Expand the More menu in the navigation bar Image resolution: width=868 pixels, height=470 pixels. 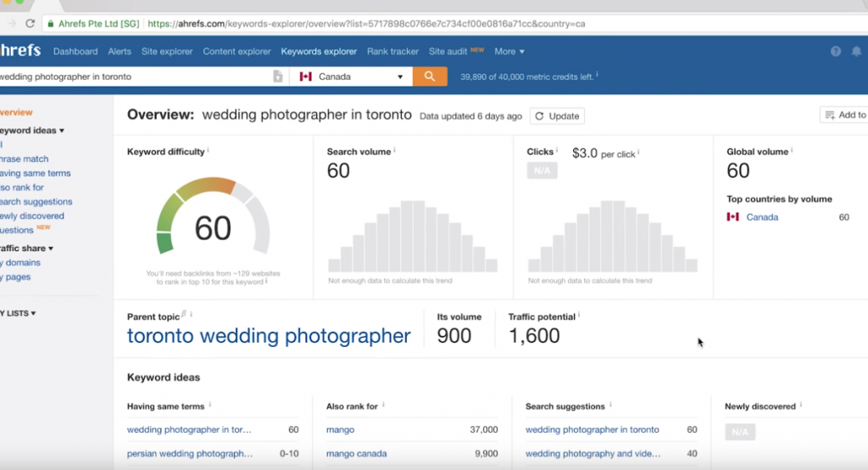[x=509, y=52]
